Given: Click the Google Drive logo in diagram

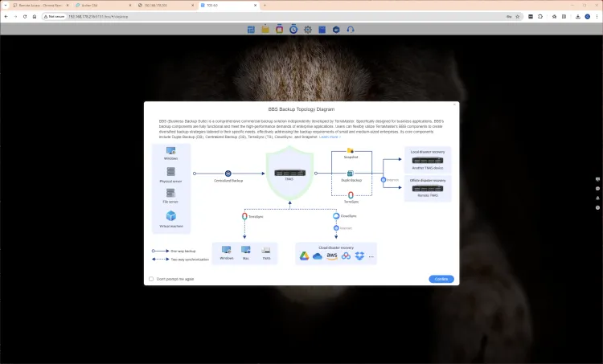Looking at the screenshot, I should click(x=305, y=256).
